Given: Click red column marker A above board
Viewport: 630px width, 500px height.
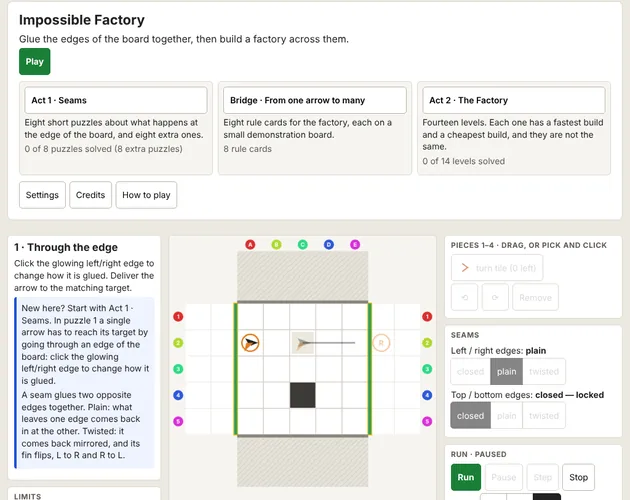Looking at the screenshot, I should [250, 244].
